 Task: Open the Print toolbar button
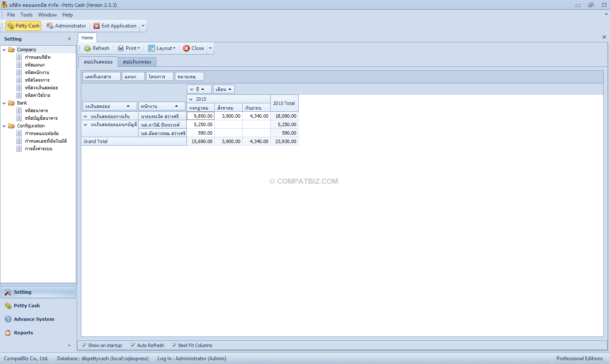[x=129, y=48]
